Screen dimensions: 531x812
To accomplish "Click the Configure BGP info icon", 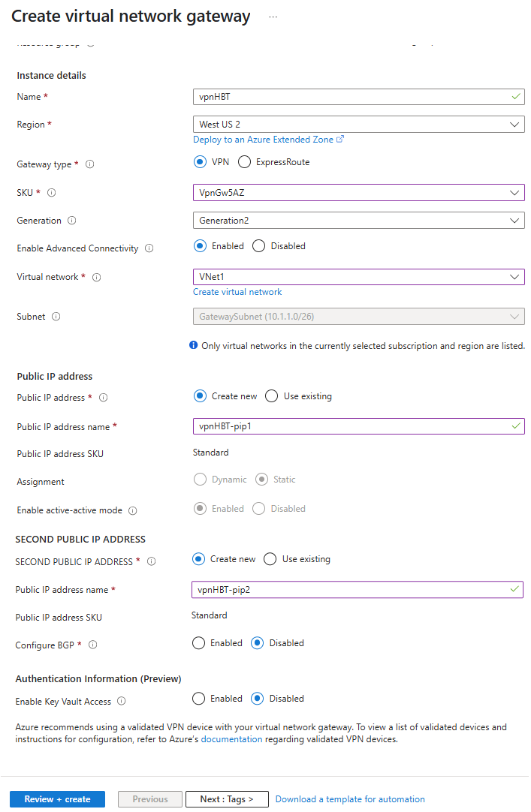I will tap(93, 645).
